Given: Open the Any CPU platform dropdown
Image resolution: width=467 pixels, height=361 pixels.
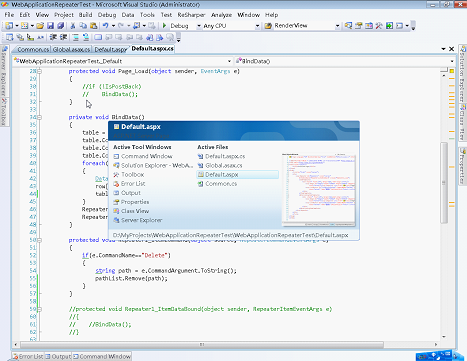Looking at the screenshot, I should [x=257, y=26].
